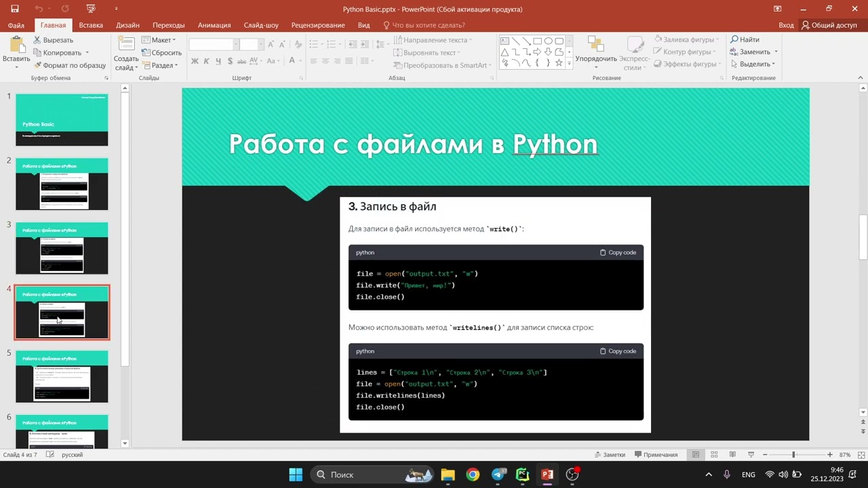Image resolution: width=868 pixels, height=488 pixels.
Task: Click the Вставить (Paste) clipboard icon
Action: (x=16, y=45)
